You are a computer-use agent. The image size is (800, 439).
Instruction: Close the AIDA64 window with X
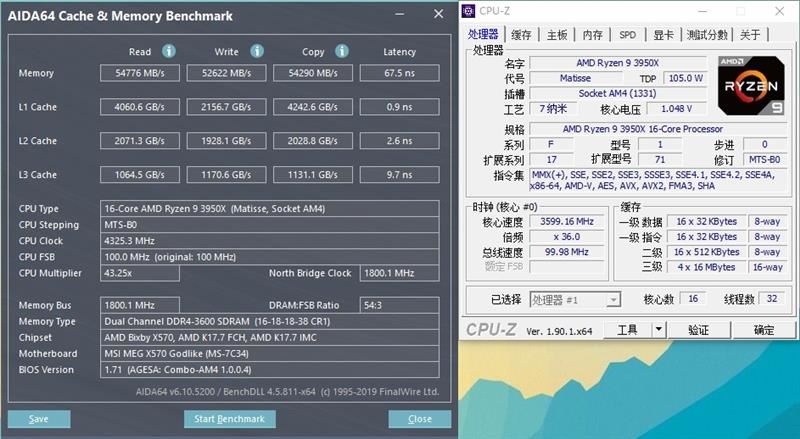[x=438, y=14]
